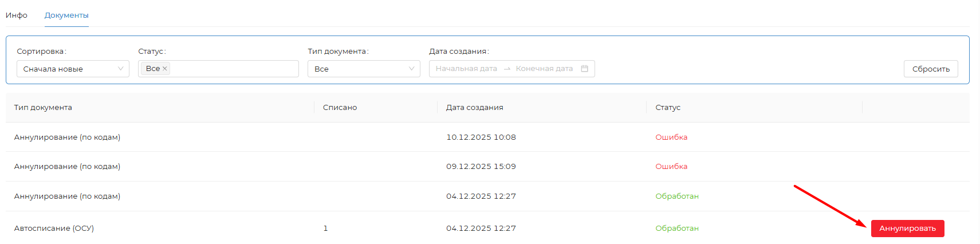Click 'Ошибка' status of the 10.12.2025 document
The width and height of the screenshot is (980, 244).
671,137
